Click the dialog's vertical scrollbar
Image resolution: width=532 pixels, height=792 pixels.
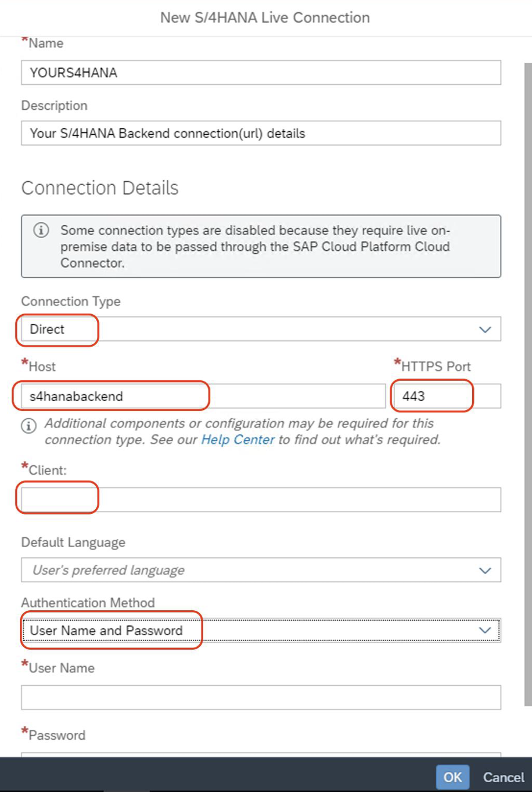click(x=527, y=383)
